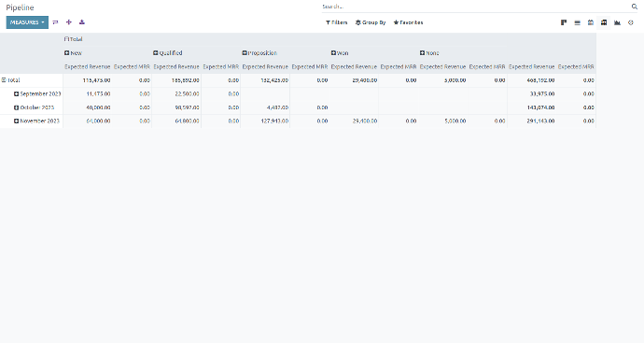Sort by Expected Revenue under Qualified
This screenshot has height=343, width=644.
point(176,66)
